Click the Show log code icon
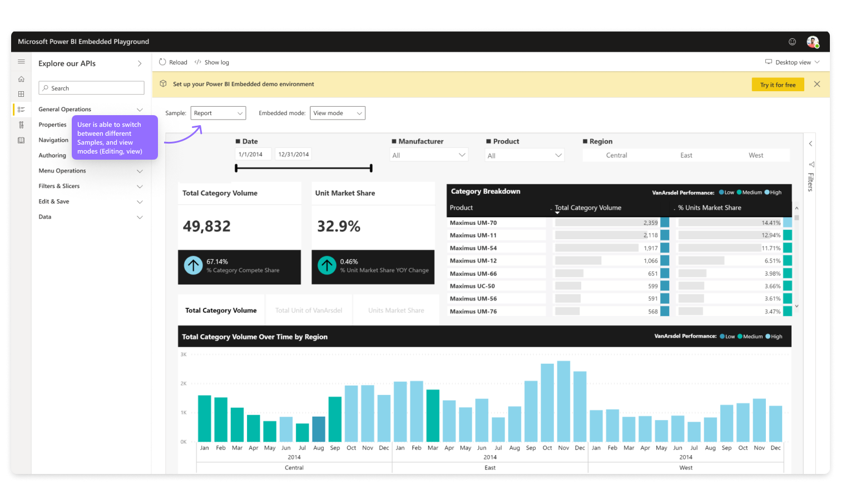The image size is (841, 504). point(197,62)
